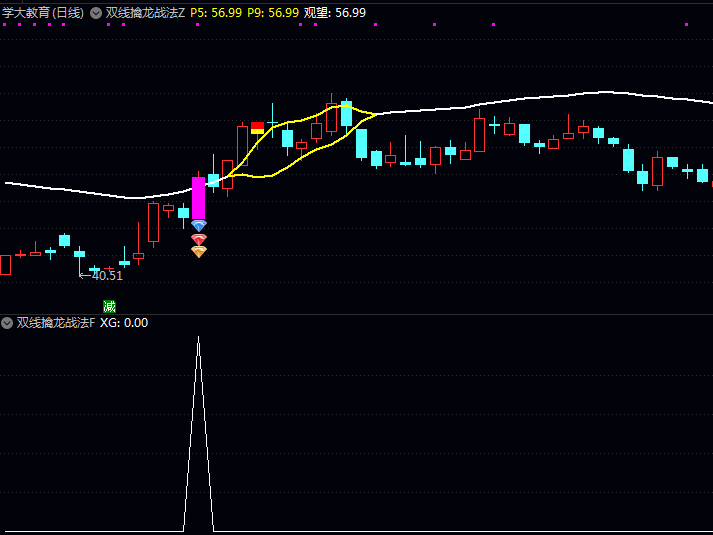Expand the 双线擒龙战法Z indicator dropdown
Viewport: 713px width, 535px height.
[x=96, y=13]
